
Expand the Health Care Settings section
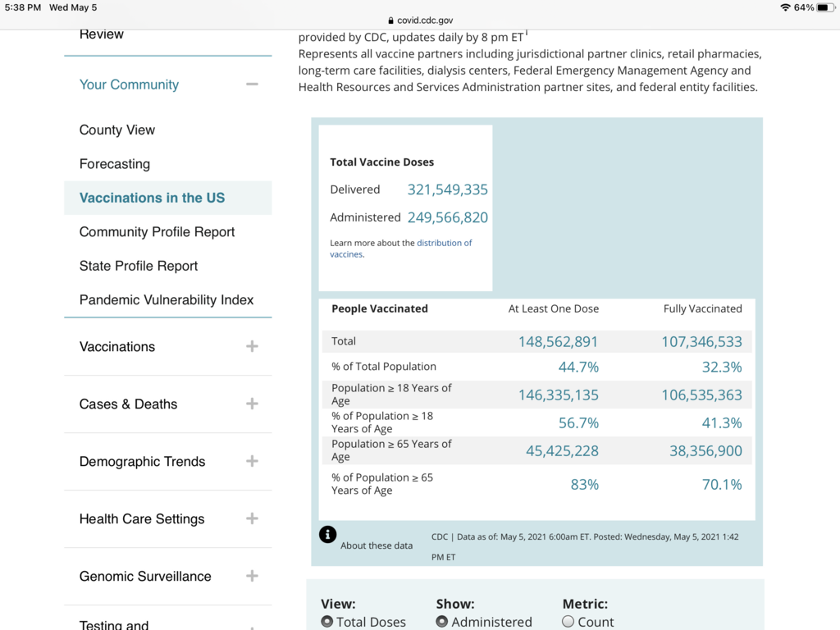142,518
